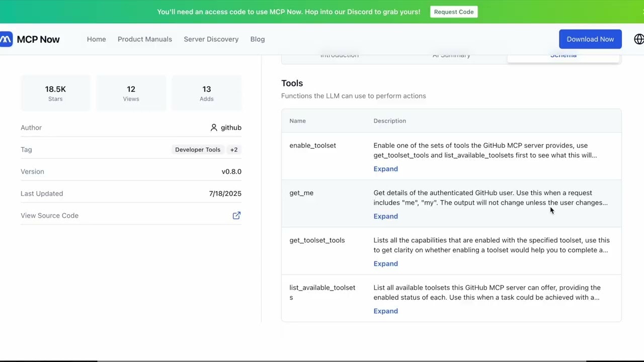Click the MCP Now brand name

pyautogui.click(x=38, y=39)
